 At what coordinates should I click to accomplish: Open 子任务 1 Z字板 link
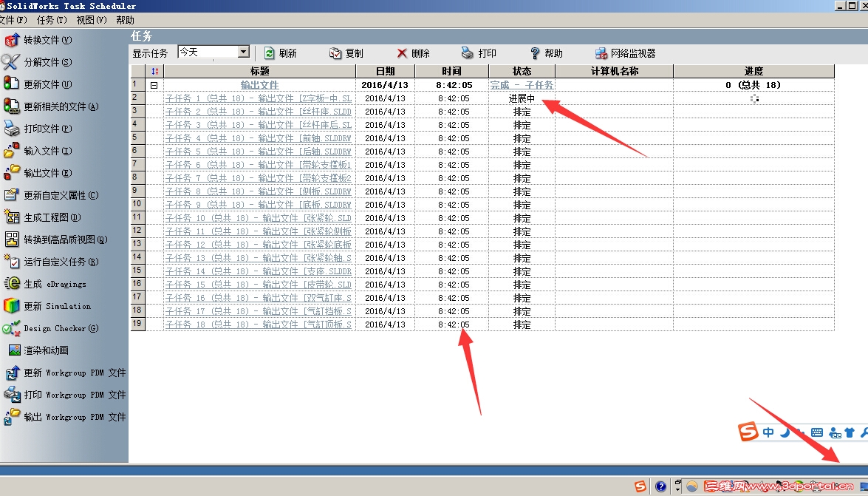(259, 98)
